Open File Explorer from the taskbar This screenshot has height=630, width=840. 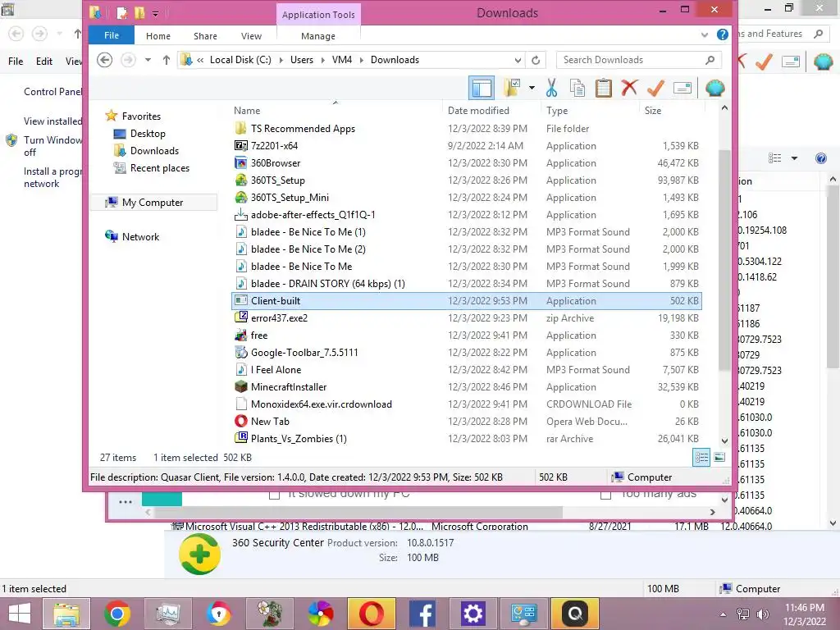[x=66, y=614]
